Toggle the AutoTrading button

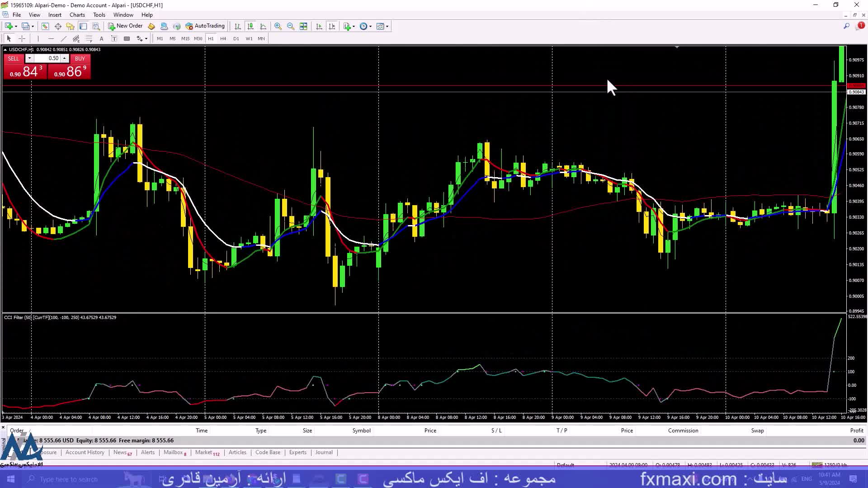[x=205, y=26]
